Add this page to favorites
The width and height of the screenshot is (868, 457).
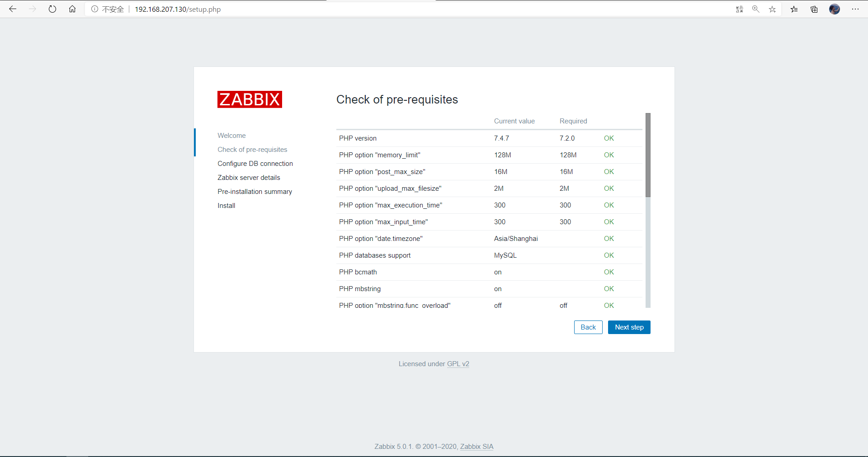click(x=772, y=9)
